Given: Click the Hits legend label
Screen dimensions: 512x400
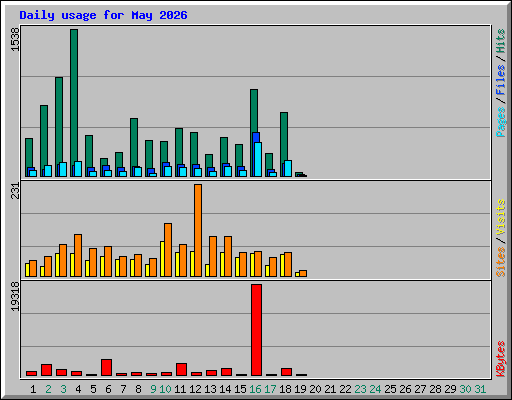Looking at the screenshot, I should coord(500,41).
